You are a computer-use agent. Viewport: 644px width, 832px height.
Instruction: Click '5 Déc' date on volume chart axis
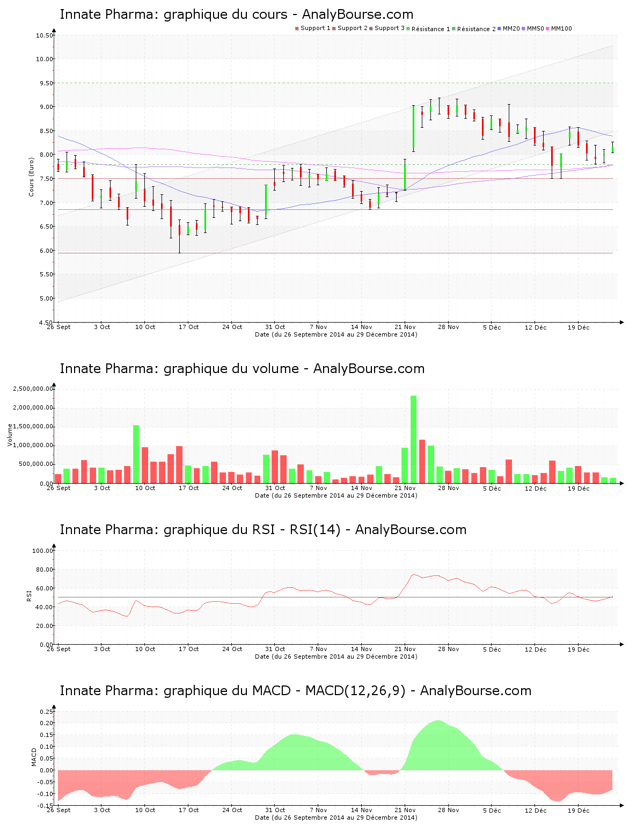(x=492, y=488)
